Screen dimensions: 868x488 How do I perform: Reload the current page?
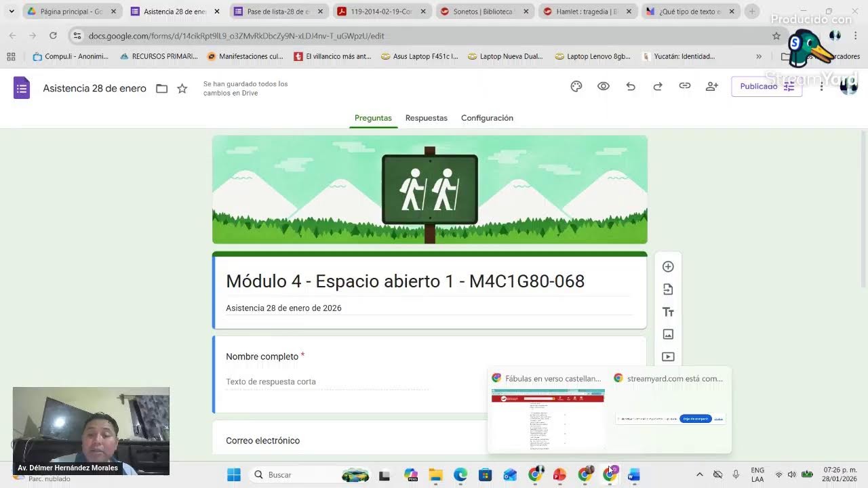53,35
